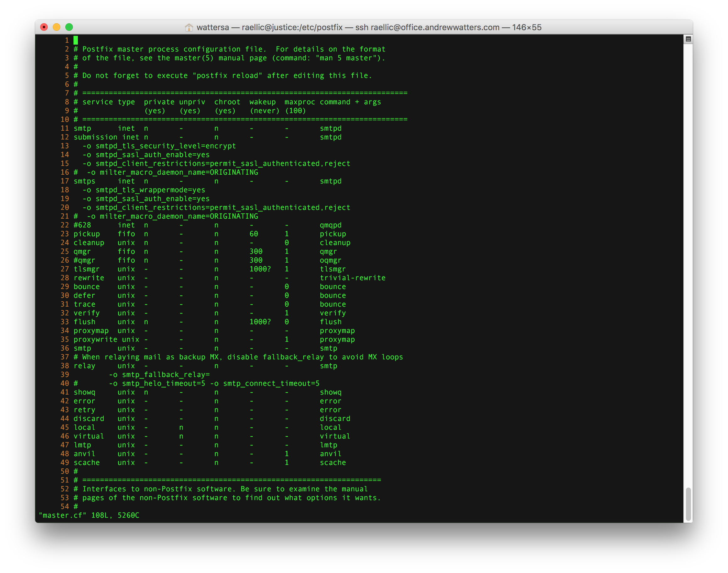Click the green cursor block on line 1

76,40
